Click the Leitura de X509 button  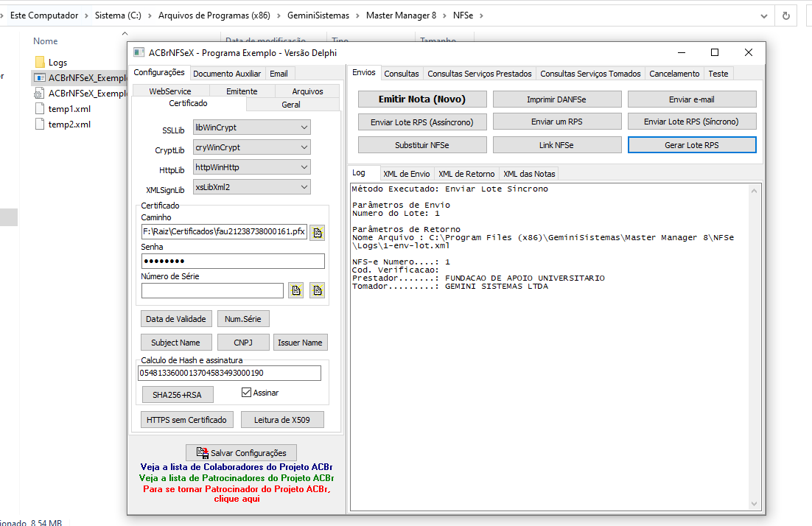click(281, 420)
